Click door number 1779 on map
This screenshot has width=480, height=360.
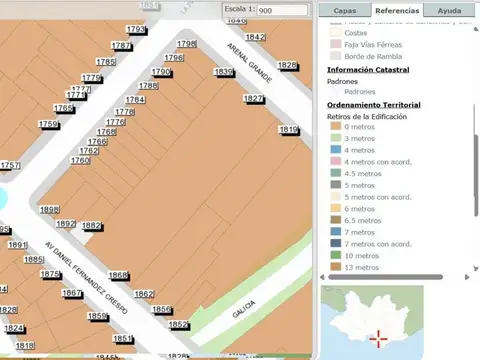tap(91, 78)
